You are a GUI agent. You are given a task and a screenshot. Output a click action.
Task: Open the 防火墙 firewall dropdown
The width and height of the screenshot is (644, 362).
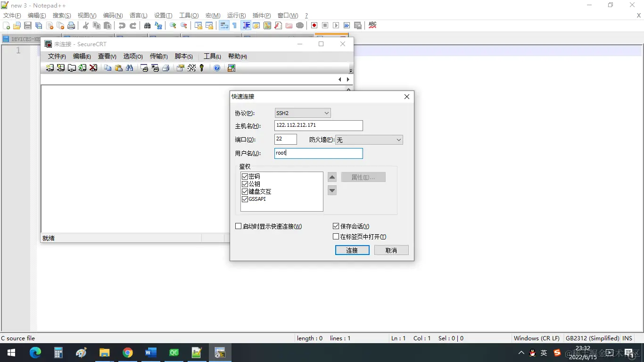pyautogui.click(x=369, y=140)
